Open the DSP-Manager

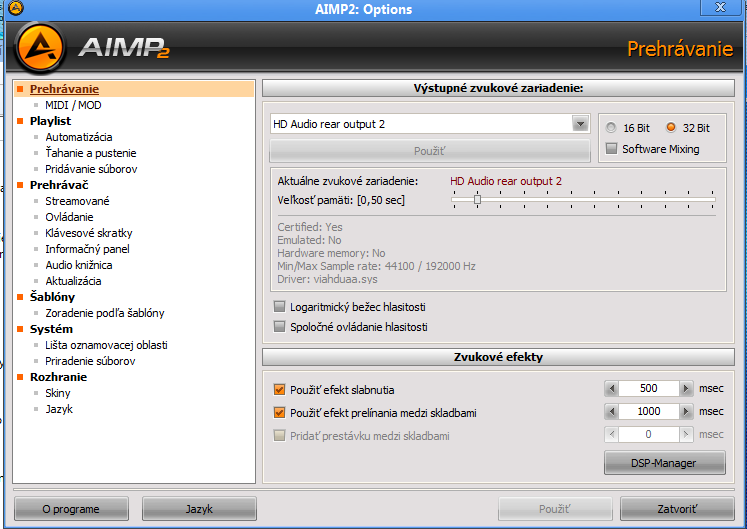tap(665, 463)
